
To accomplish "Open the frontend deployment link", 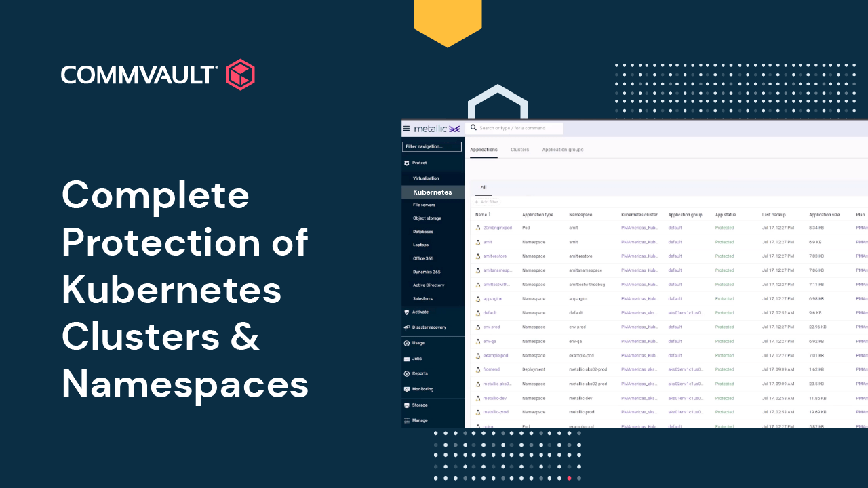I will (x=492, y=369).
